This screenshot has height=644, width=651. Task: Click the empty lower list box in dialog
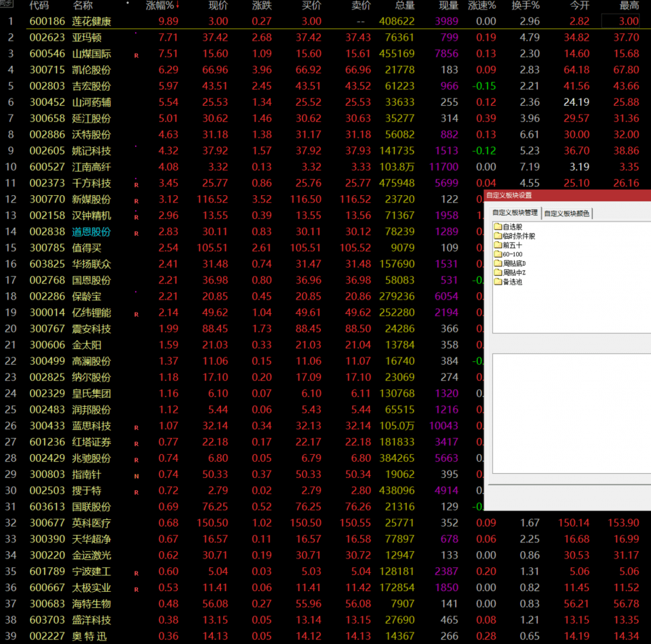coord(572,414)
